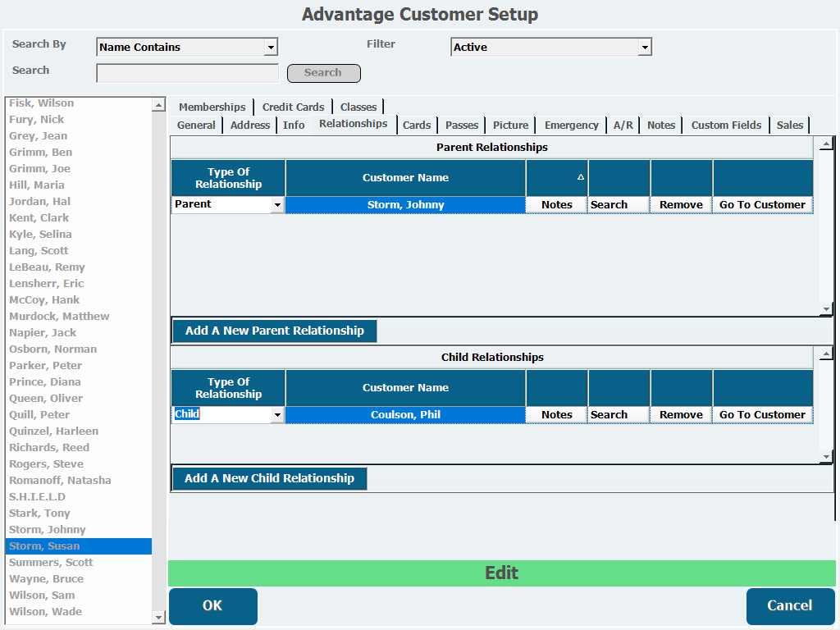
Task: Open the Address tab
Action: tap(250, 125)
